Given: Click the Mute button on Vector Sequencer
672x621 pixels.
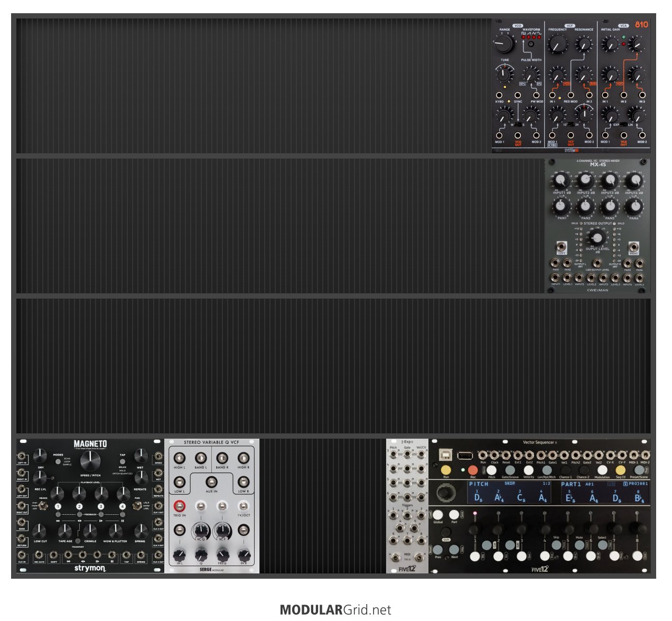Looking at the screenshot, I should pos(580,545).
